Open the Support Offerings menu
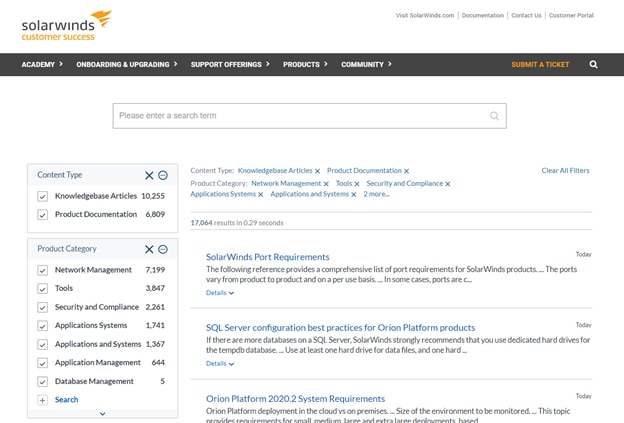This screenshot has width=624, height=423. click(x=230, y=64)
